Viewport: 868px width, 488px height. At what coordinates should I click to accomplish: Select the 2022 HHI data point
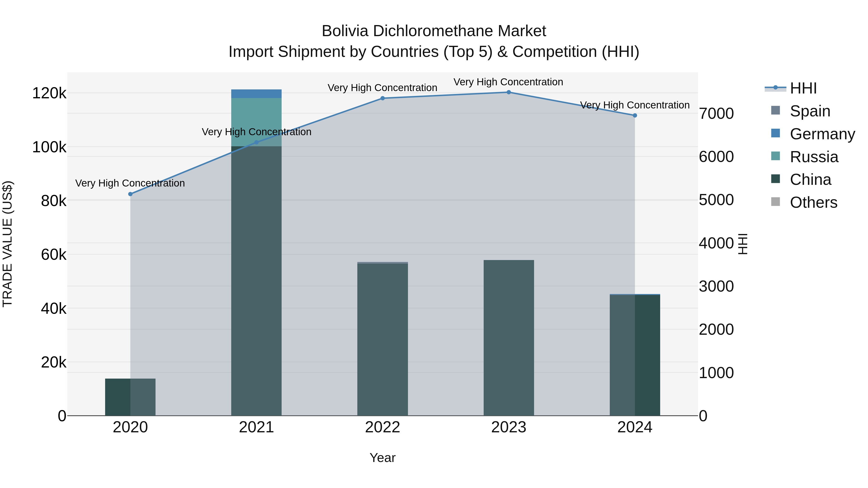pyautogui.click(x=382, y=98)
